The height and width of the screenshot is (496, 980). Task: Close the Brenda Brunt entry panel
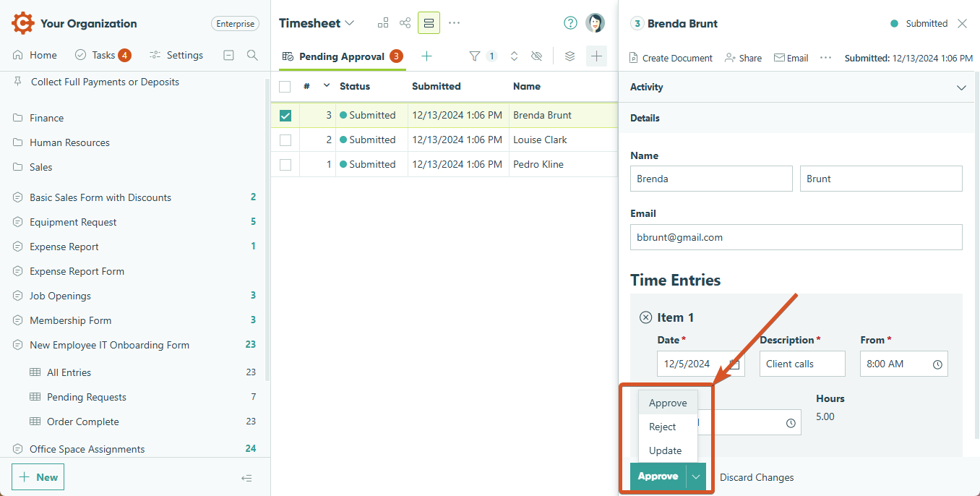coord(962,23)
